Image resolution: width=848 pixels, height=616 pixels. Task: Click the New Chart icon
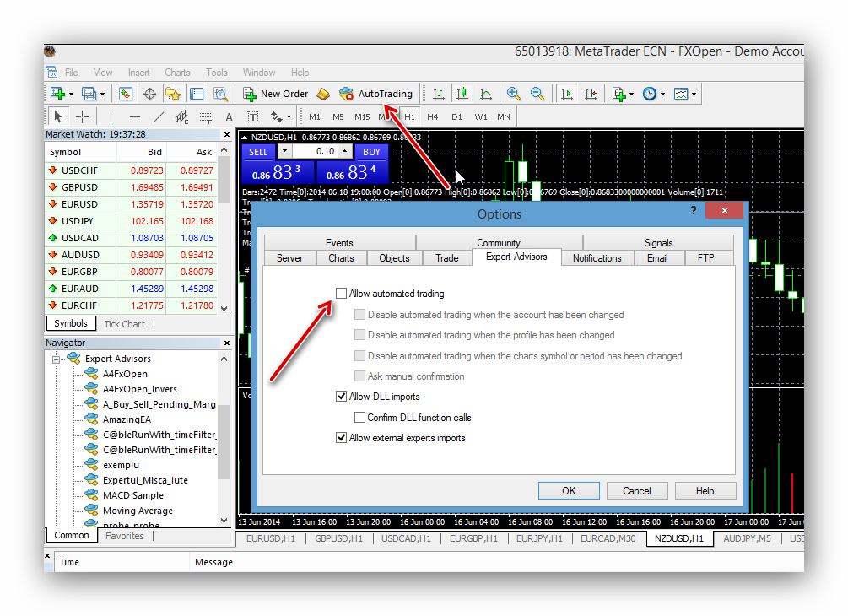tap(57, 94)
